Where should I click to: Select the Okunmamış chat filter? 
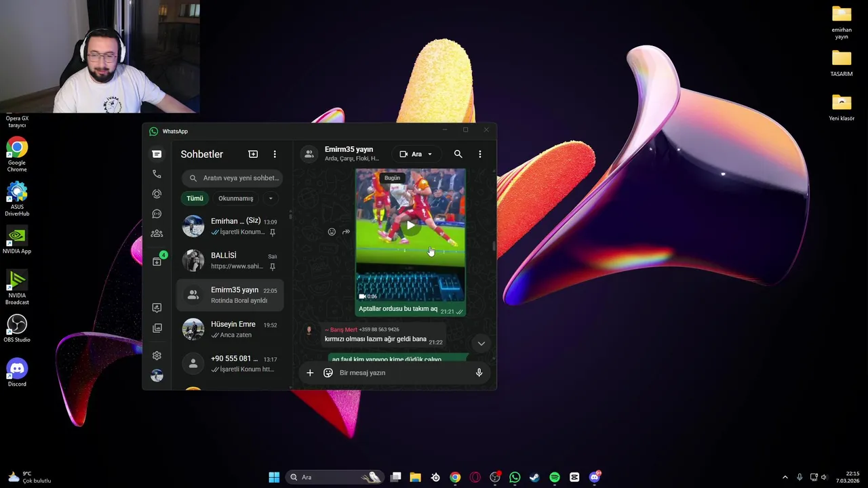(x=235, y=199)
